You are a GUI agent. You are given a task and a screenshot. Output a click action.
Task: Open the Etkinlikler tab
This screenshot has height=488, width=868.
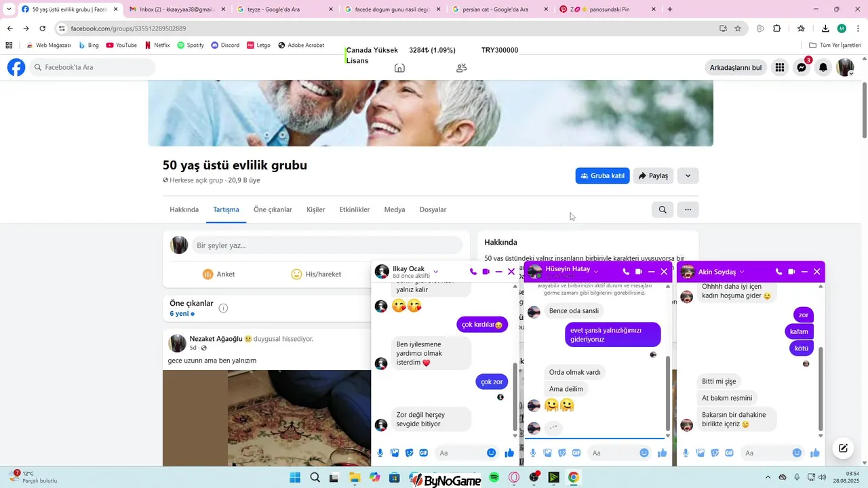tap(355, 209)
